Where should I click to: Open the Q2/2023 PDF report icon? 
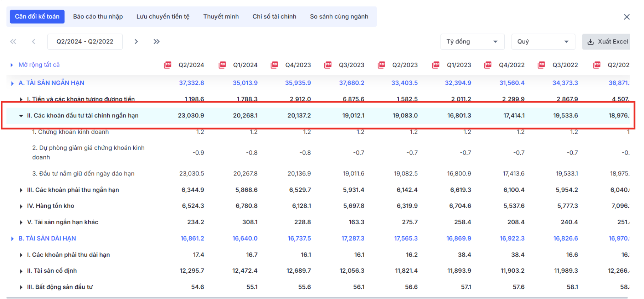(x=381, y=65)
